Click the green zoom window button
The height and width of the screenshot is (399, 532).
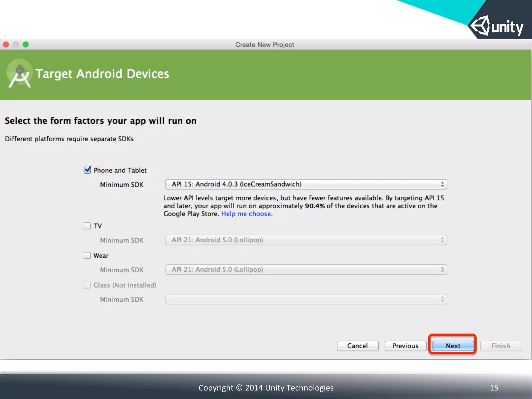click(25, 45)
